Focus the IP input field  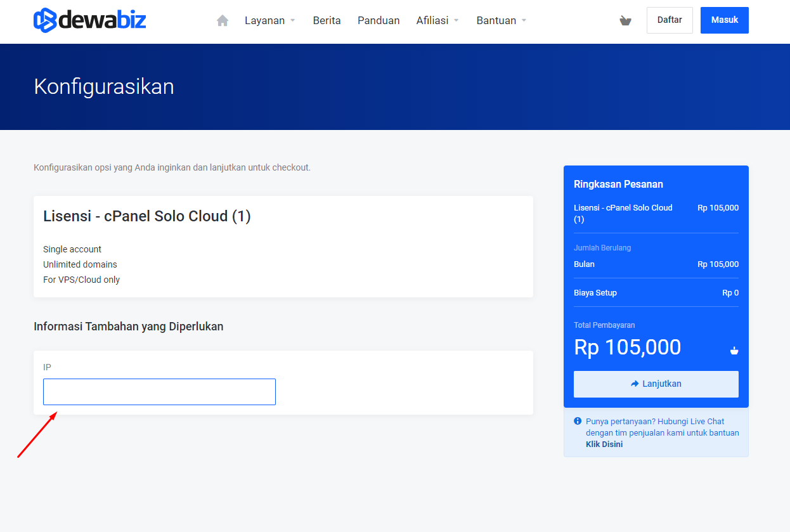coord(159,392)
